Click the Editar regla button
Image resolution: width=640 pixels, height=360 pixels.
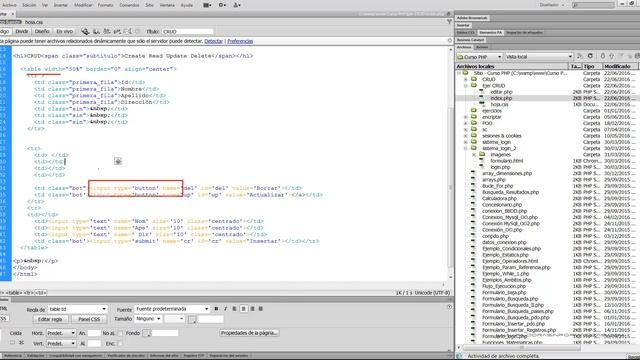[x=50, y=319]
